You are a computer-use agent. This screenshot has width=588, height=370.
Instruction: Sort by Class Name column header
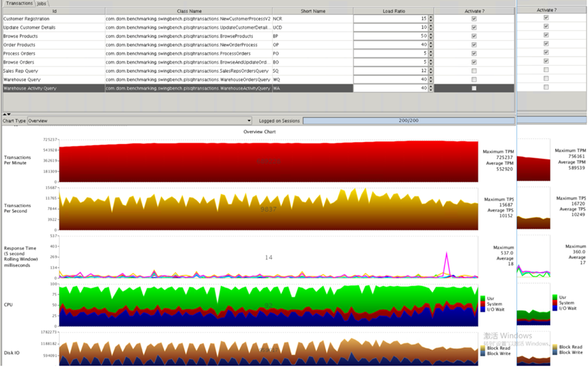coord(188,11)
